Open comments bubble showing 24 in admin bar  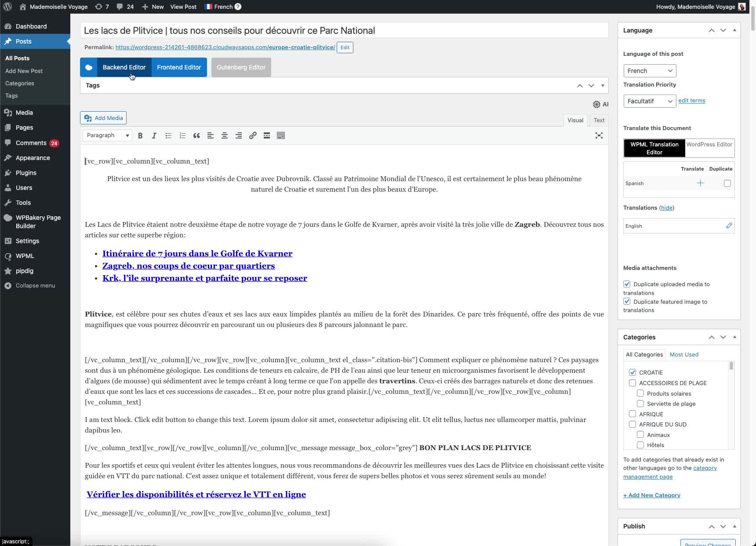pos(125,7)
